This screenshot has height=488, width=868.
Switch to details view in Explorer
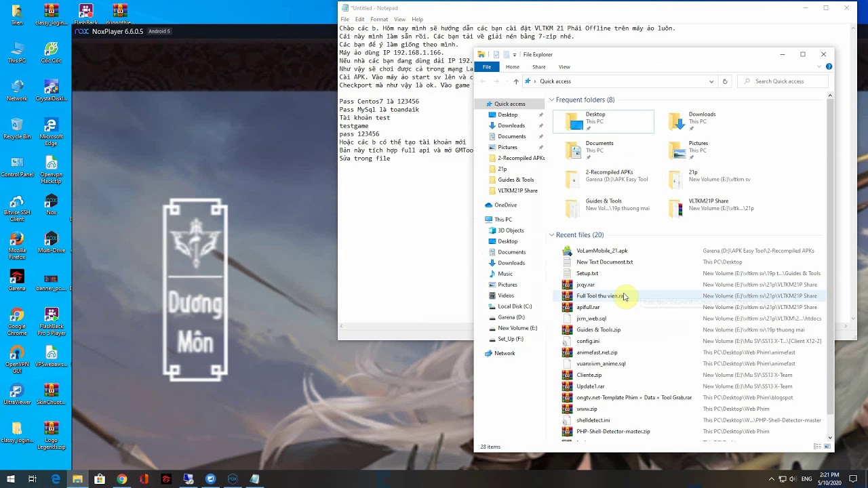pos(816,447)
